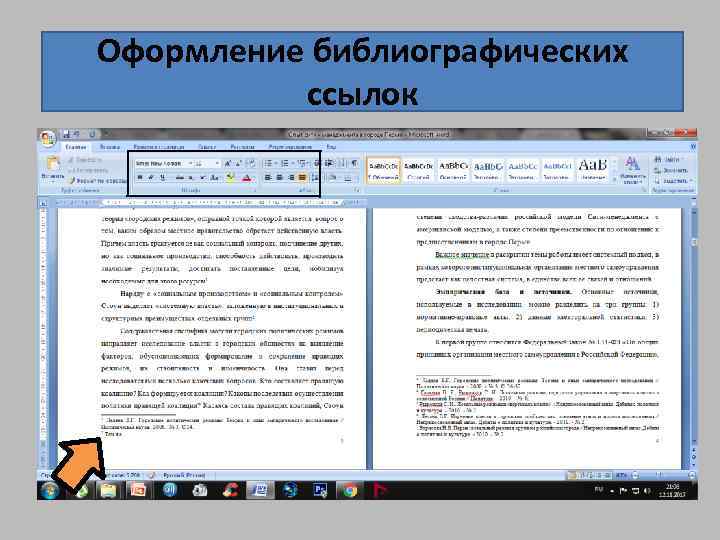Viewport: 720px width, 540px height.
Task: Open the Mailings (Рассылки) tab
Action: [242, 147]
